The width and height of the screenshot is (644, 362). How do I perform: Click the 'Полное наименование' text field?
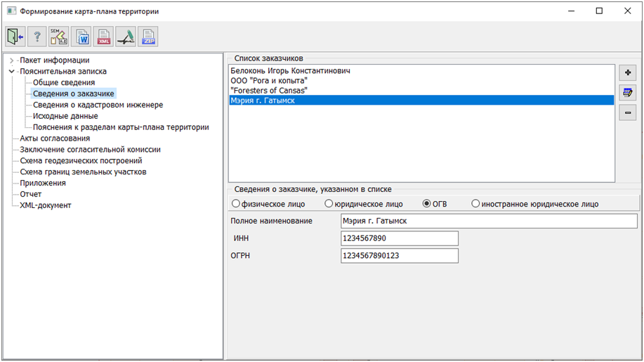[x=488, y=221]
